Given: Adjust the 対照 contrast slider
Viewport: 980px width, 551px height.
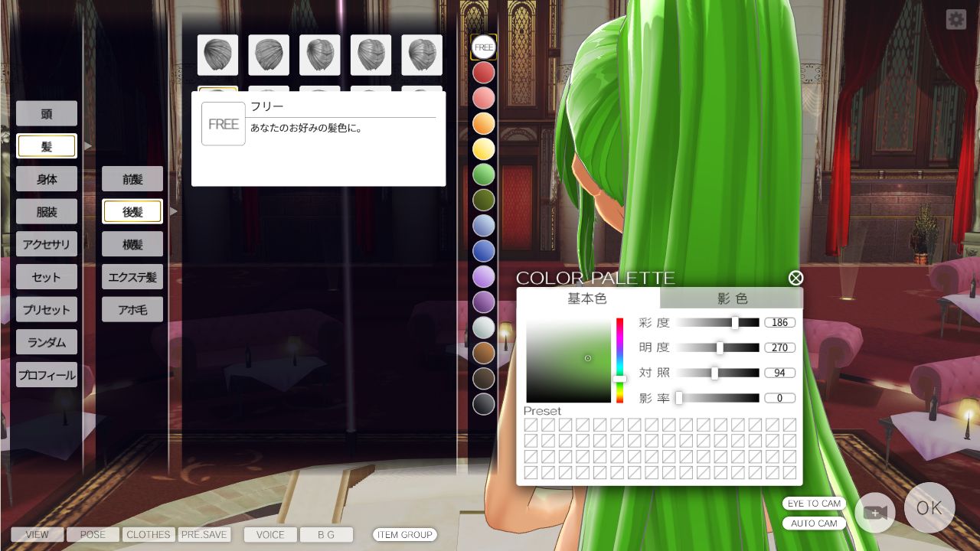Looking at the screenshot, I should tap(717, 373).
